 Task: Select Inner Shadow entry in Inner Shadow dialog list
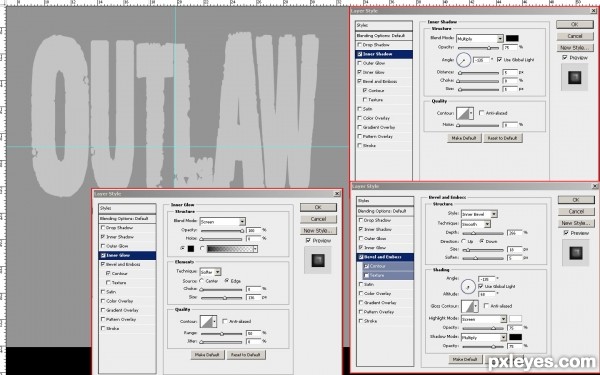tap(384, 54)
